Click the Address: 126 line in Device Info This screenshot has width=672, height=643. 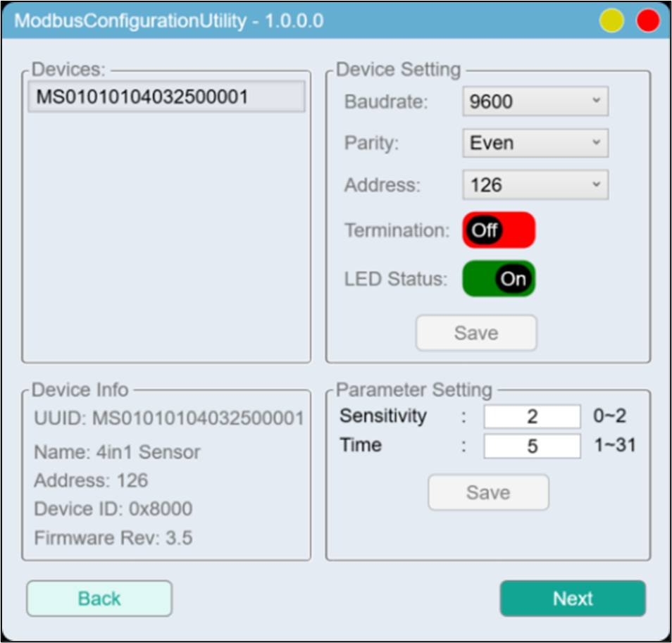click(x=91, y=481)
